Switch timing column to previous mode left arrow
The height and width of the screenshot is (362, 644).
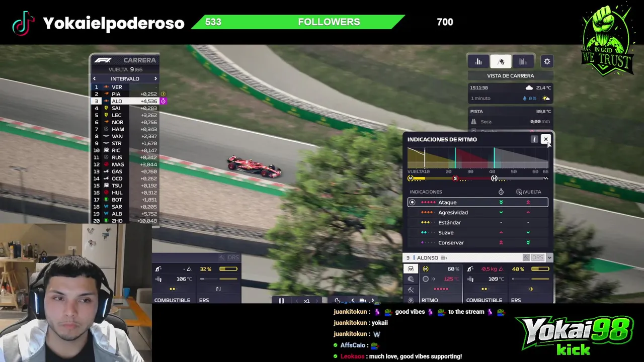pos(94,79)
